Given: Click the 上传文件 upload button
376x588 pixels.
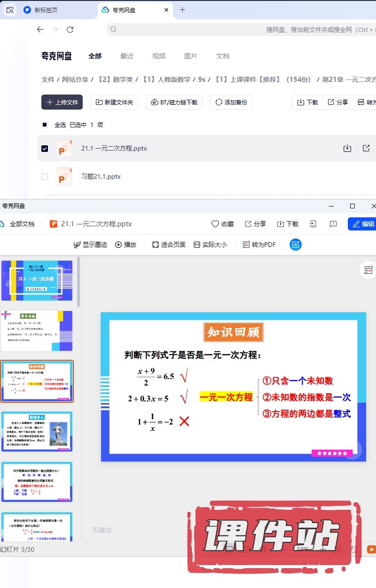Looking at the screenshot, I should pyautogui.click(x=62, y=102).
